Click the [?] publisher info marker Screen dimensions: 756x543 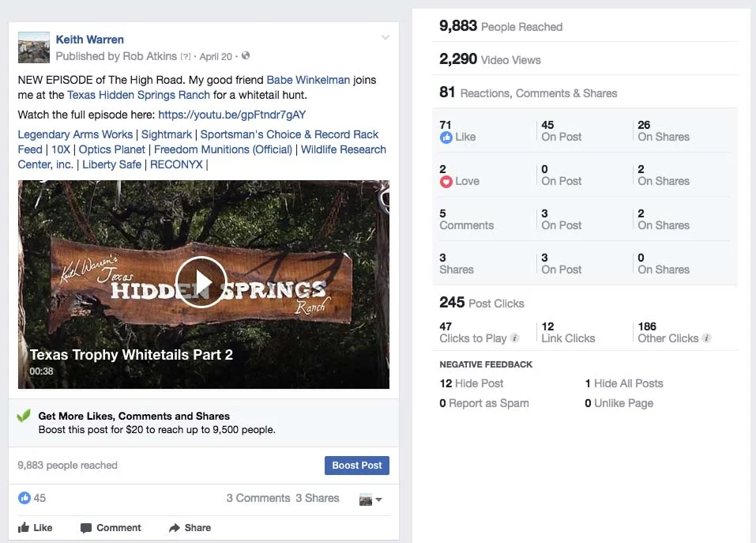pyautogui.click(x=186, y=56)
